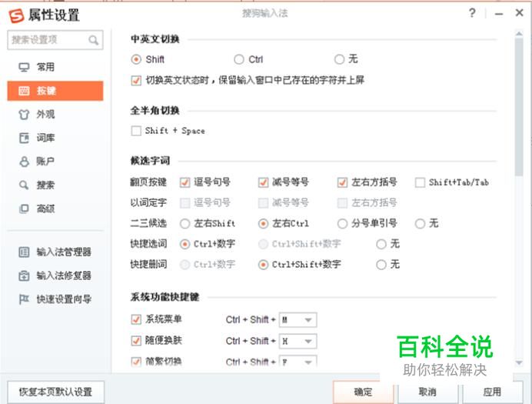
Task: Click the list icon beside 输入法管理器
Action: (24, 252)
